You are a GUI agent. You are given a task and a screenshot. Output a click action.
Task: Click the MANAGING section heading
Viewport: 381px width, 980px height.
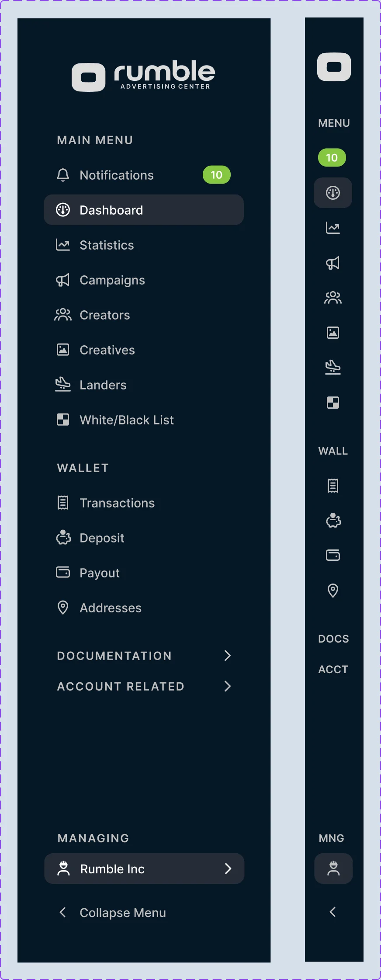94,838
